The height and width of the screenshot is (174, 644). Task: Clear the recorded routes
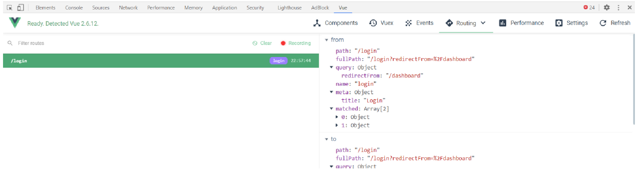coord(262,43)
